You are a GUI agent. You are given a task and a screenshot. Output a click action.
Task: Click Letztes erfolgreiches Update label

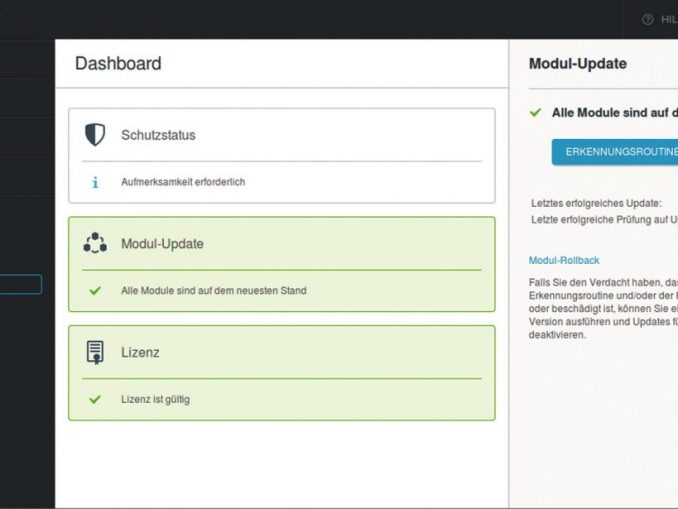pos(596,203)
